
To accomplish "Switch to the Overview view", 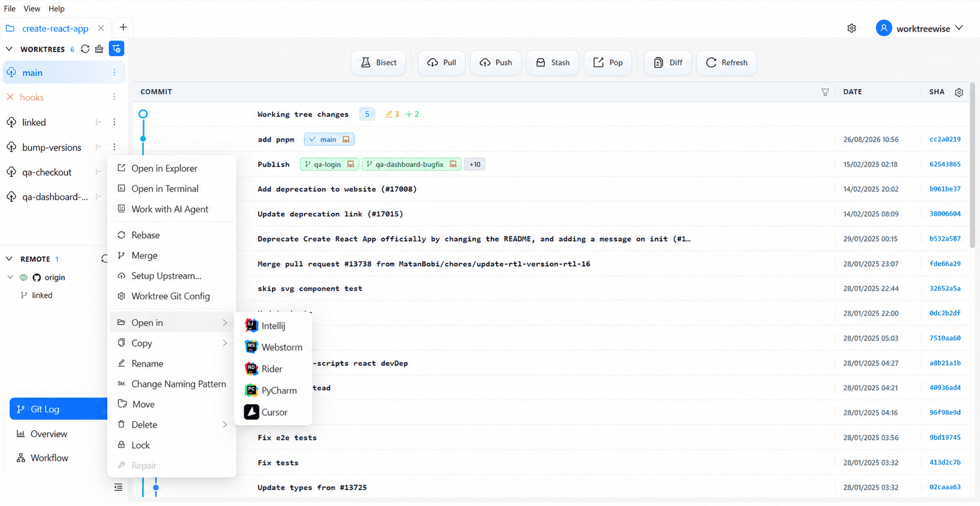I will point(49,434).
